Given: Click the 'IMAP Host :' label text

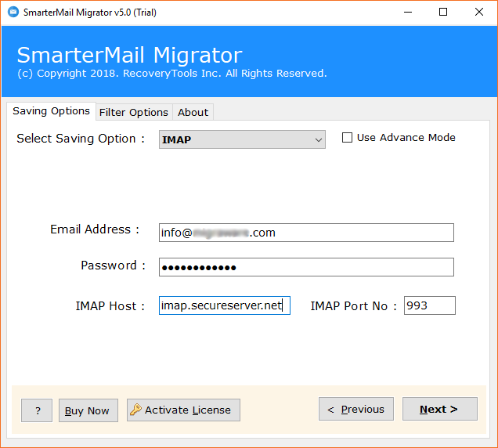Looking at the screenshot, I should [x=110, y=306].
